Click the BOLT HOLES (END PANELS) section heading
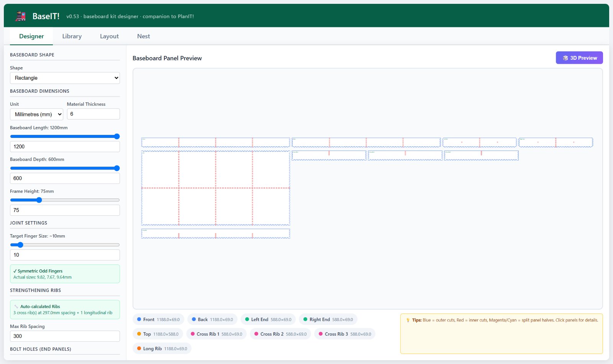The image size is (613, 364). pyautogui.click(x=41, y=349)
